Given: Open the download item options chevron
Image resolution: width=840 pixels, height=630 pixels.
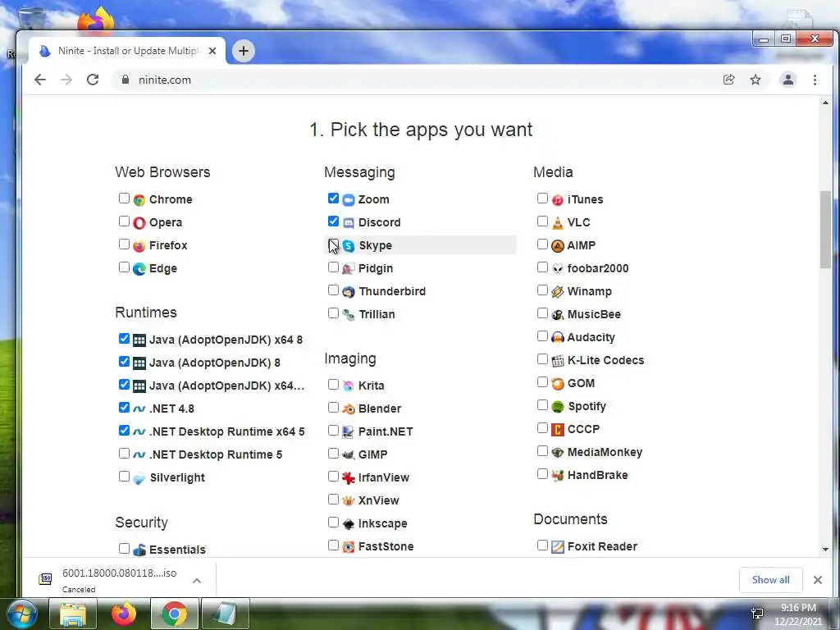Looking at the screenshot, I should click(x=197, y=581).
